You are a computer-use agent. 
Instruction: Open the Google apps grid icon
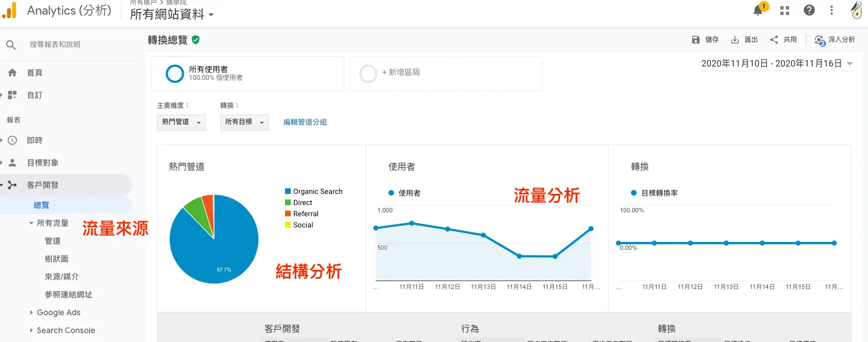click(x=785, y=10)
